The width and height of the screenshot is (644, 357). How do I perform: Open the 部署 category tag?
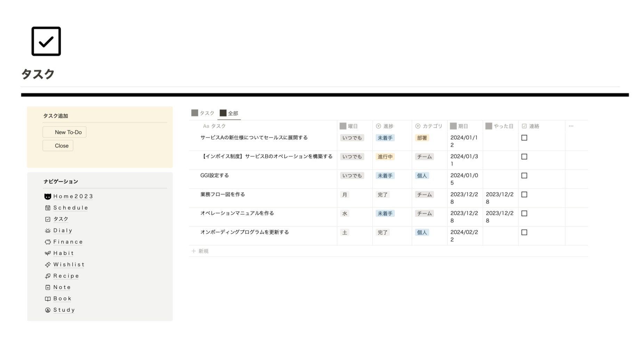point(422,138)
